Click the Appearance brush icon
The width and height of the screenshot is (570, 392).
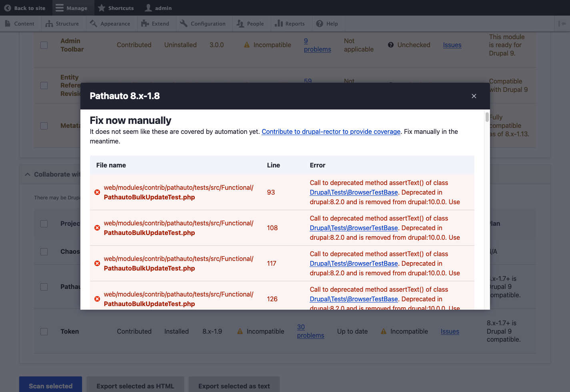(x=94, y=24)
